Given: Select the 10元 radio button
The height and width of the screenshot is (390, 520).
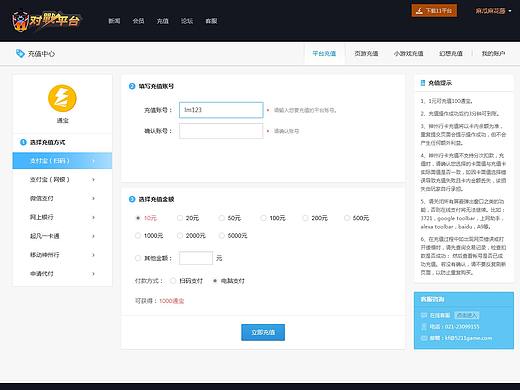Looking at the screenshot, I should click(x=138, y=218).
